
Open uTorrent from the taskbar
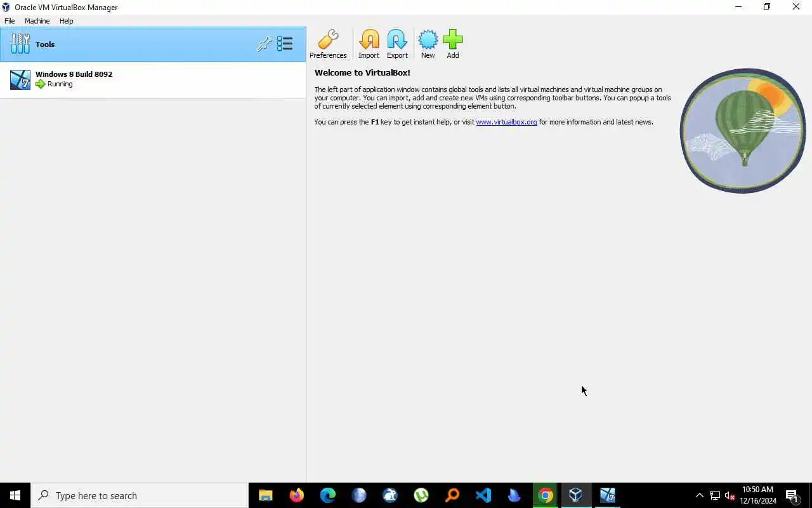(x=421, y=495)
